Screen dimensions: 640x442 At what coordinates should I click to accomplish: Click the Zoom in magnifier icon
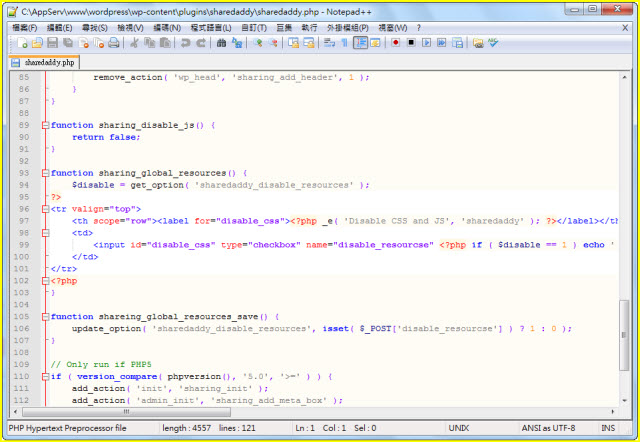(x=258, y=43)
